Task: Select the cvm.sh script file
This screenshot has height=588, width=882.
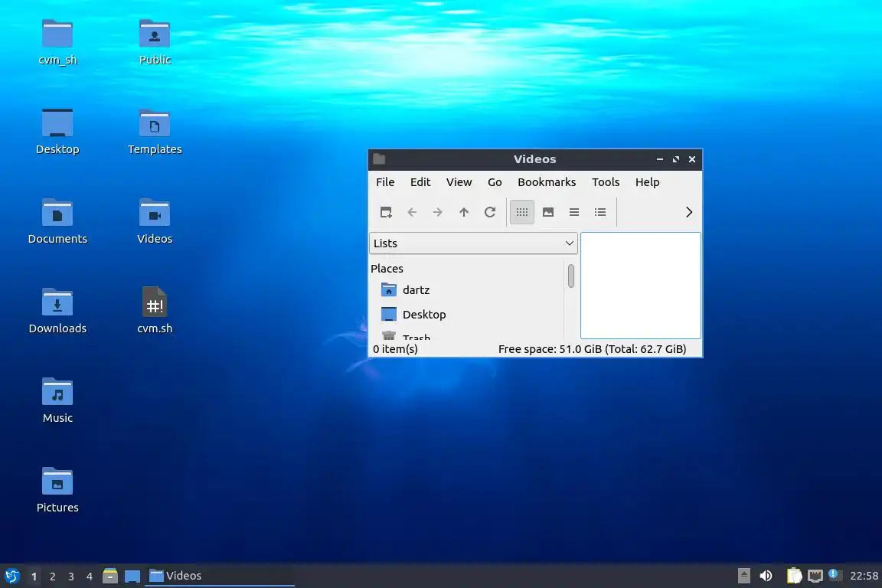Action: (155, 311)
